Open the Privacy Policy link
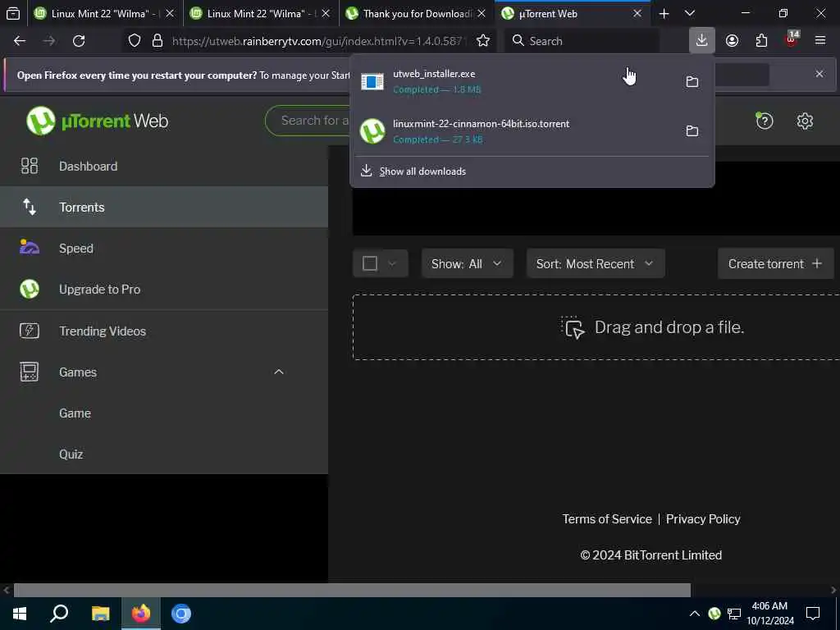The image size is (840, 630). [x=702, y=518]
